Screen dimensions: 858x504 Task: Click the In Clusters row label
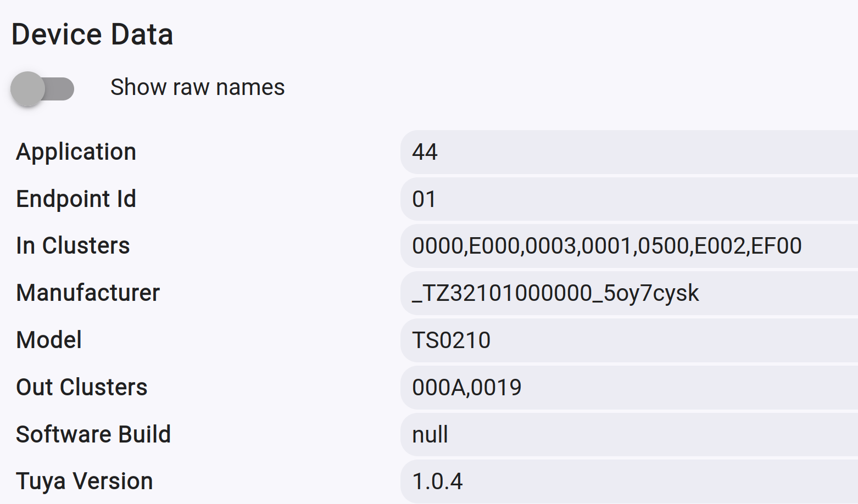pyautogui.click(x=73, y=246)
